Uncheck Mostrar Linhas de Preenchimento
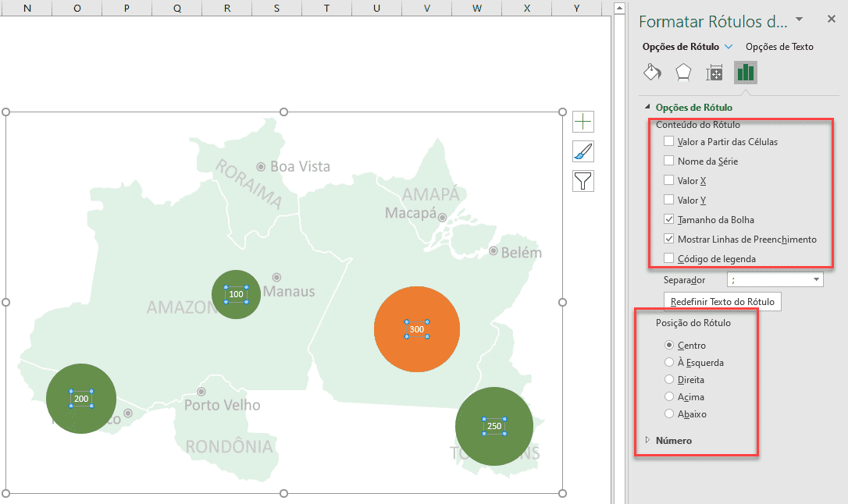Screen dimensions: 848x504 pos(668,239)
